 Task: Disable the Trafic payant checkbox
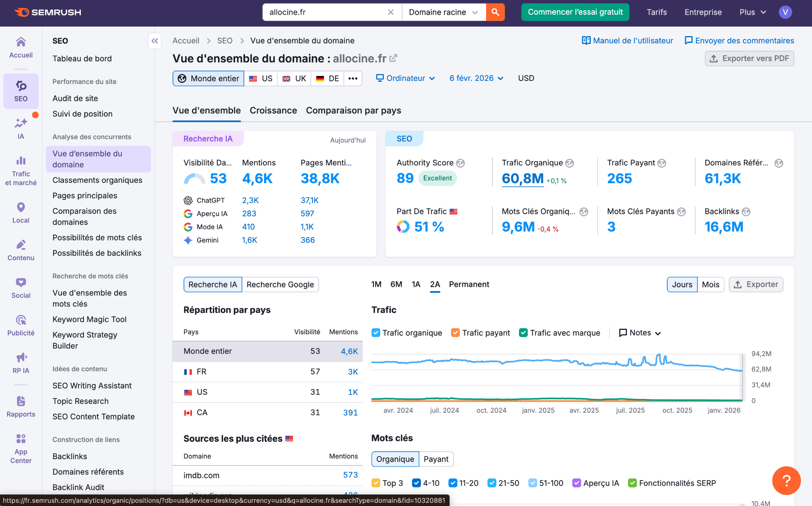[x=455, y=333]
